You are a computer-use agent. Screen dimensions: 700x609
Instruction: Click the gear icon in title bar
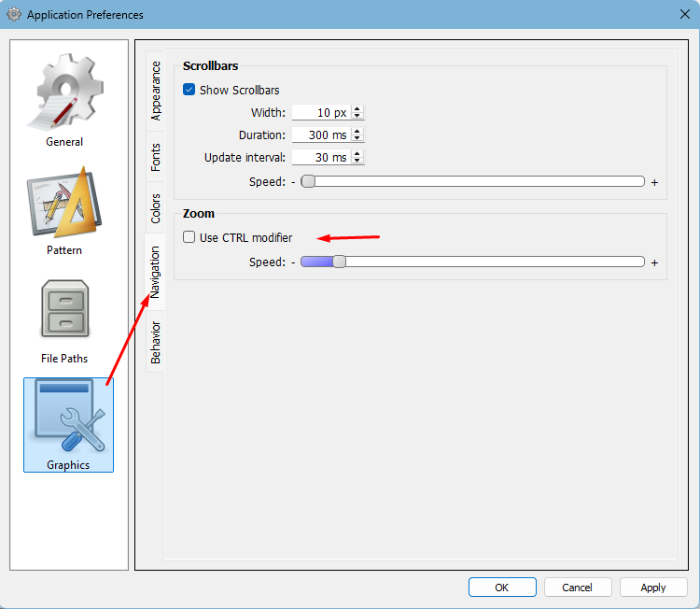[x=13, y=14]
